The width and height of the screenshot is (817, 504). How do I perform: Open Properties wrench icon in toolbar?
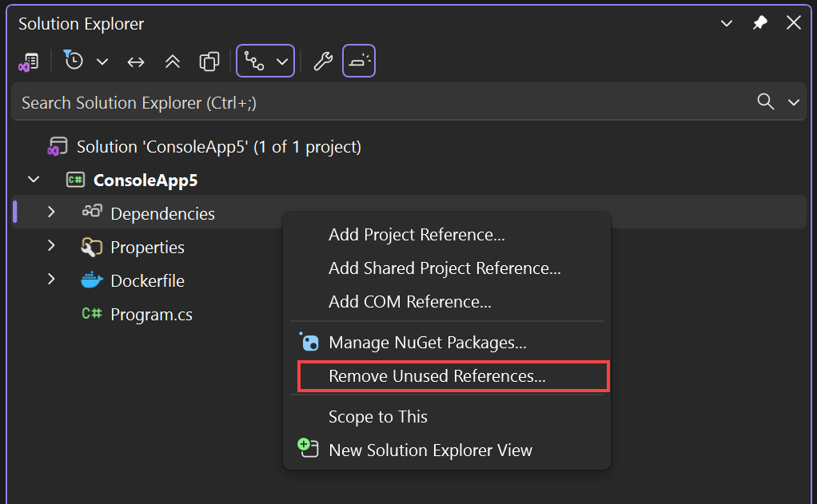point(323,62)
